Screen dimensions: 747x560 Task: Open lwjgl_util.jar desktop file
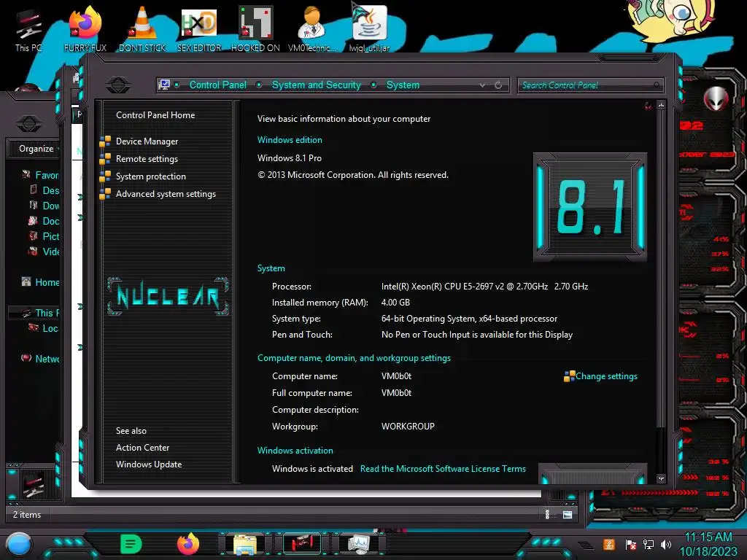click(x=369, y=28)
